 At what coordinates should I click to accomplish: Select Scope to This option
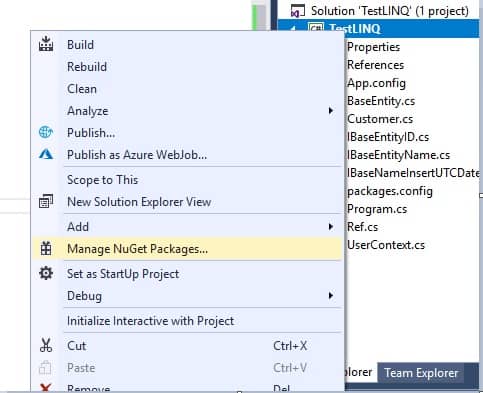click(x=102, y=180)
